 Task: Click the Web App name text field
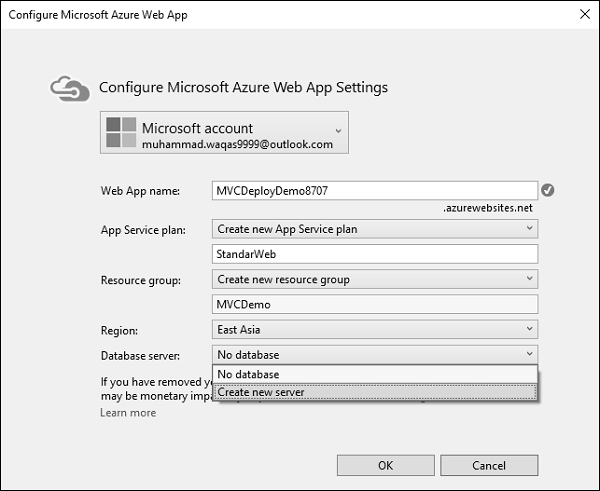pos(375,190)
